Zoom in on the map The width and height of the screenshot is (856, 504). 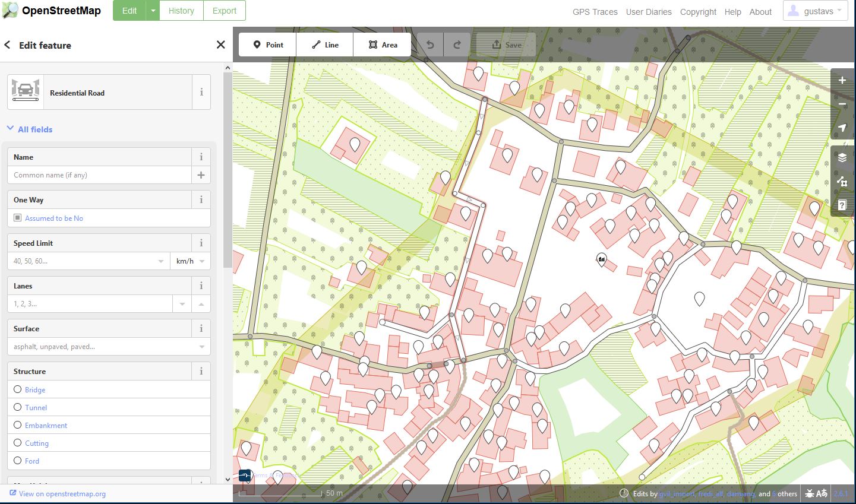point(842,80)
